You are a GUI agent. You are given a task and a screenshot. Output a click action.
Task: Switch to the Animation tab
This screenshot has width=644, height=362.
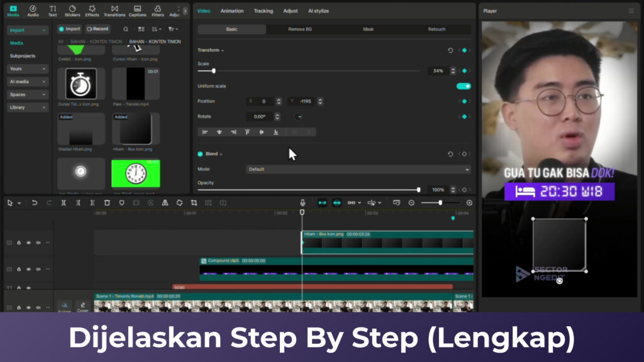[232, 11]
